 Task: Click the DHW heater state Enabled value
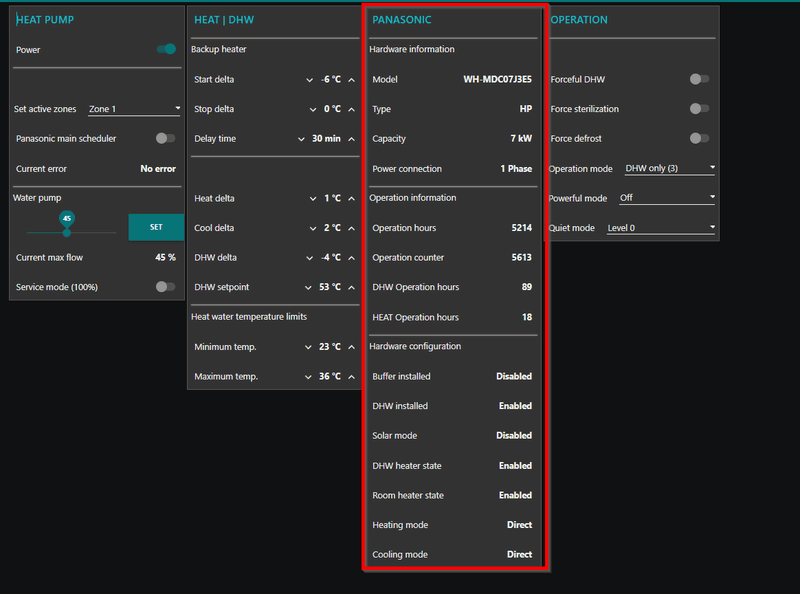(515, 465)
